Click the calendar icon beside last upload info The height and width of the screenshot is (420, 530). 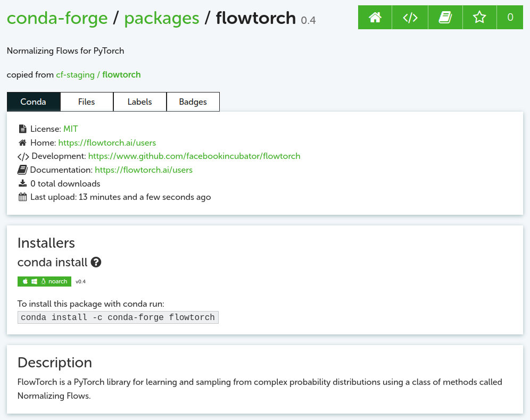point(22,197)
